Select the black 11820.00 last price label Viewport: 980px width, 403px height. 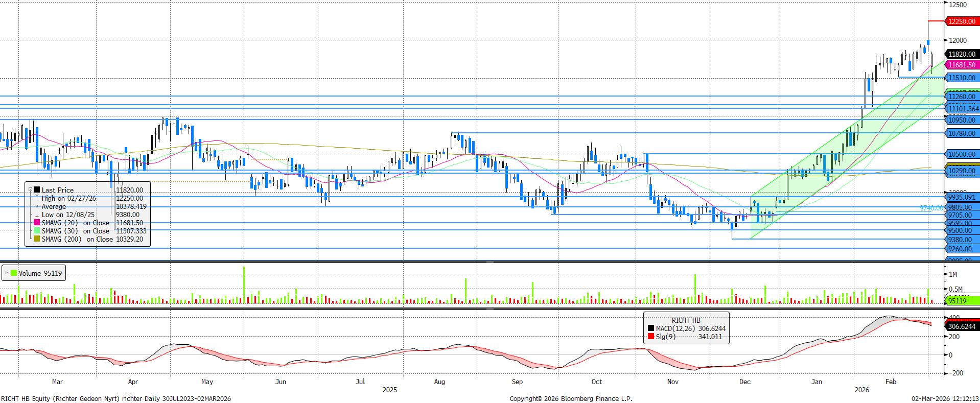click(962, 54)
